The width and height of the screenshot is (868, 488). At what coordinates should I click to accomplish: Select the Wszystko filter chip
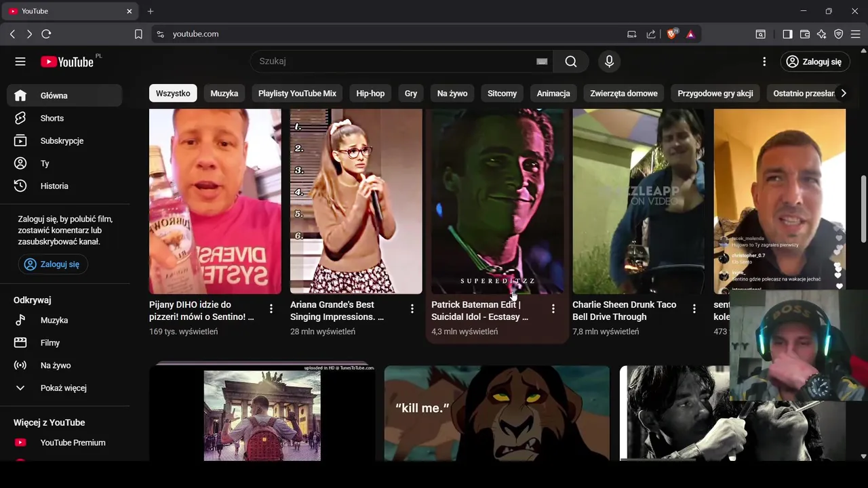pyautogui.click(x=173, y=94)
